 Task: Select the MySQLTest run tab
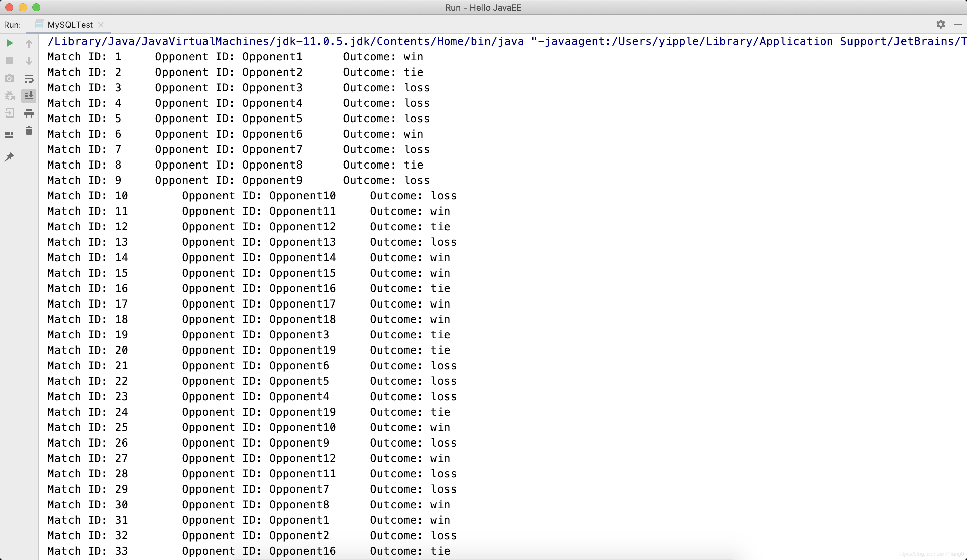coord(70,25)
